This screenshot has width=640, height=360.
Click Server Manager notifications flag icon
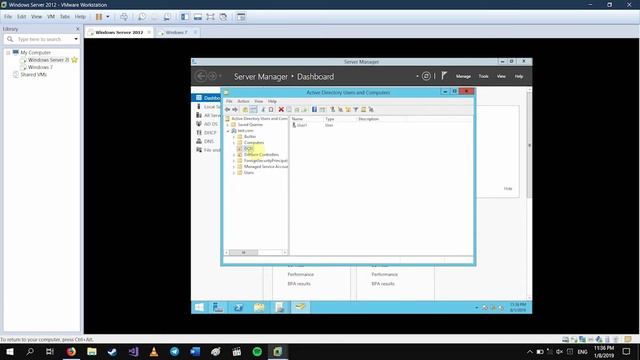444,76
